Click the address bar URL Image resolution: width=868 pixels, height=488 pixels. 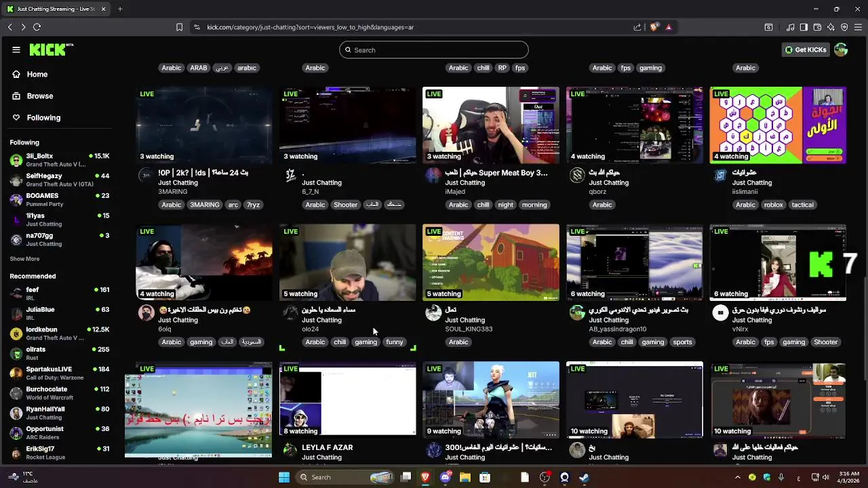(310, 27)
